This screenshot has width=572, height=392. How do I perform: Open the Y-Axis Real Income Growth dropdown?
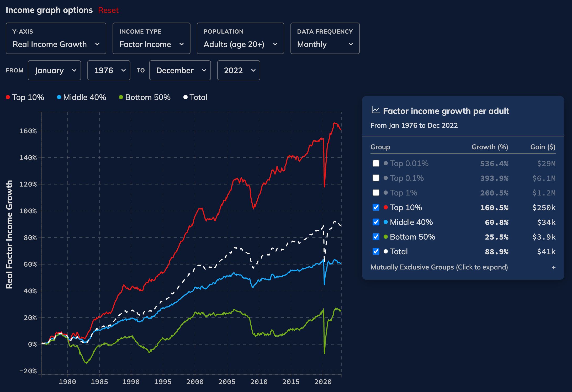56,38
